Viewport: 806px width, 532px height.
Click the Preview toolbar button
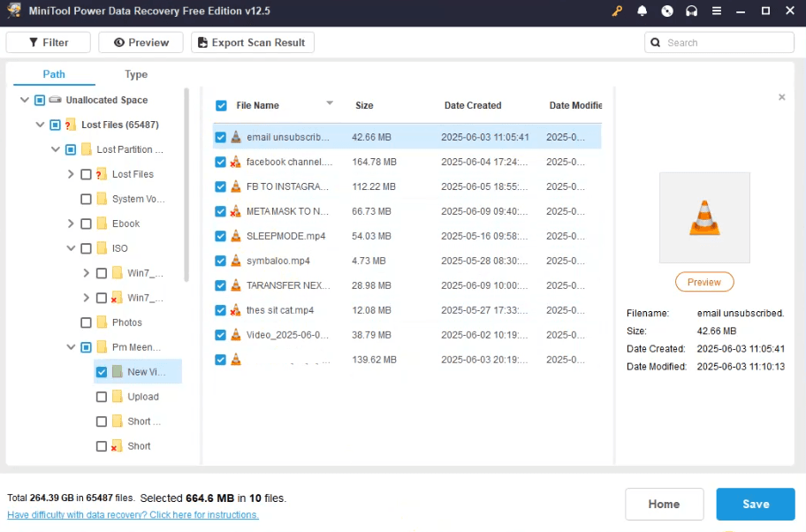coord(141,42)
